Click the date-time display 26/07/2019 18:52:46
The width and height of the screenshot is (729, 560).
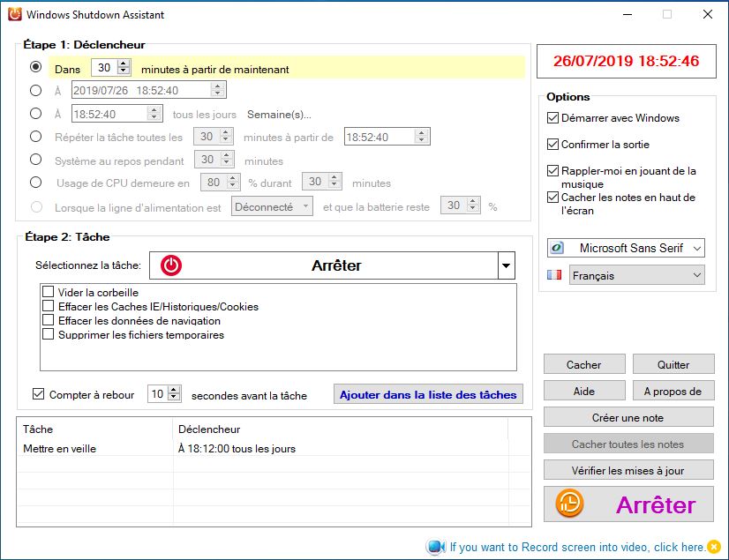[x=627, y=61]
